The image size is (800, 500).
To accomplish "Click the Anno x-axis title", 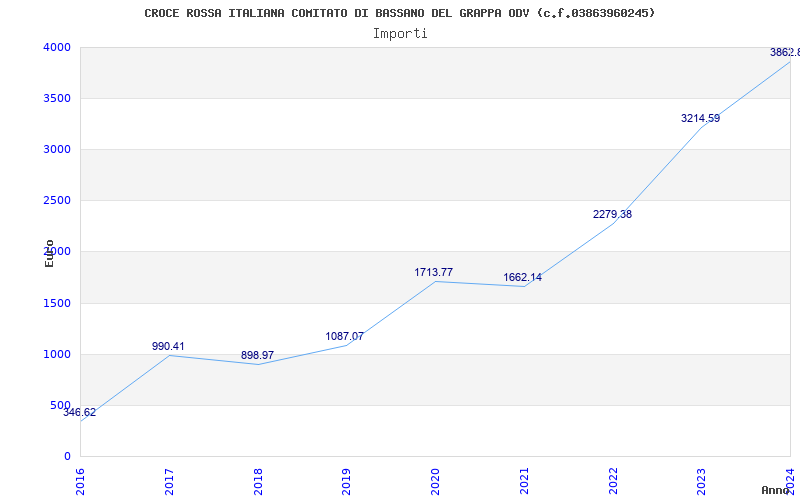I will pyautogui.click(x=776, y=490).
